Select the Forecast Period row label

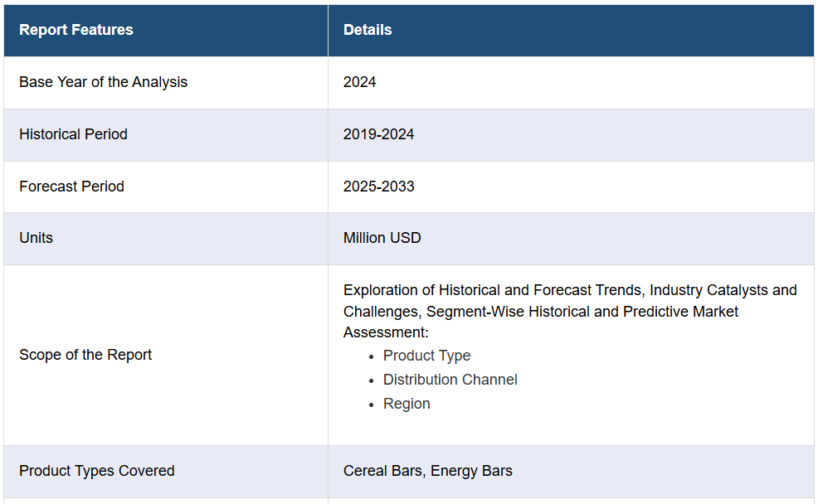coord(71,187)
